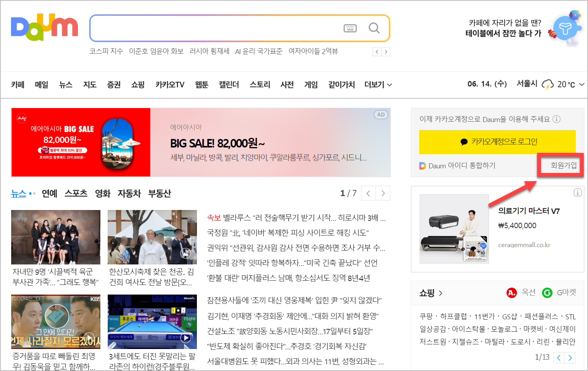Click the magnifier search icon
588x371 pixels.
pos(374,28)
